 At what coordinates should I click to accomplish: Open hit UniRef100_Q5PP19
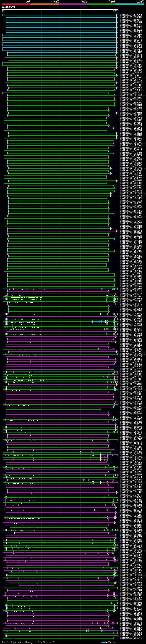(131, 80)
